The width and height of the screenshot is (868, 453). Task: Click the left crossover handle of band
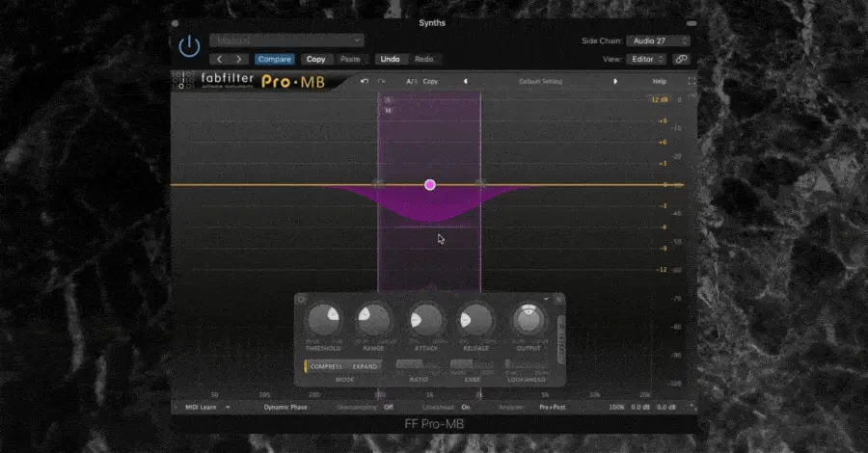pos(379,184)
